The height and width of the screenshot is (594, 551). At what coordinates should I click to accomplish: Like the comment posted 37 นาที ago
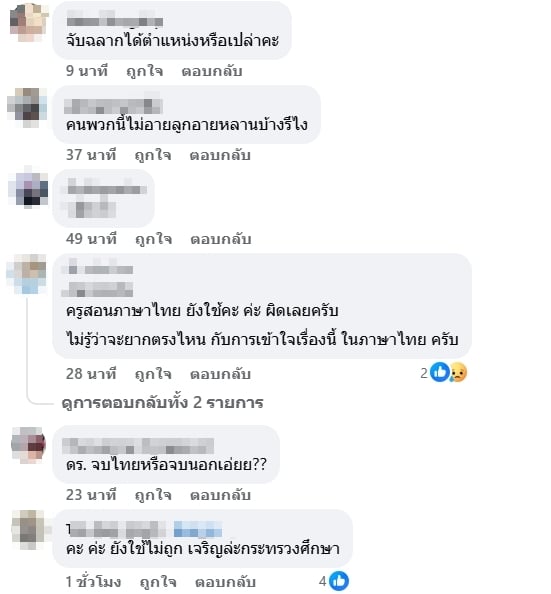tap(153, 155)
